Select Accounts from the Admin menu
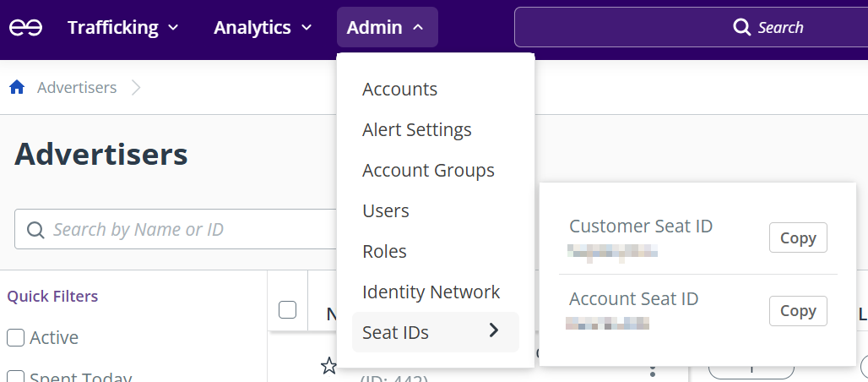This screenshot has height=382, width=868. click(399, 90)
